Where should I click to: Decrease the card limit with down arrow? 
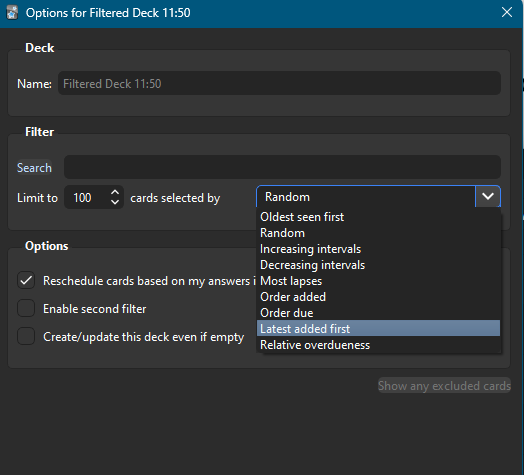pos(115,202)
